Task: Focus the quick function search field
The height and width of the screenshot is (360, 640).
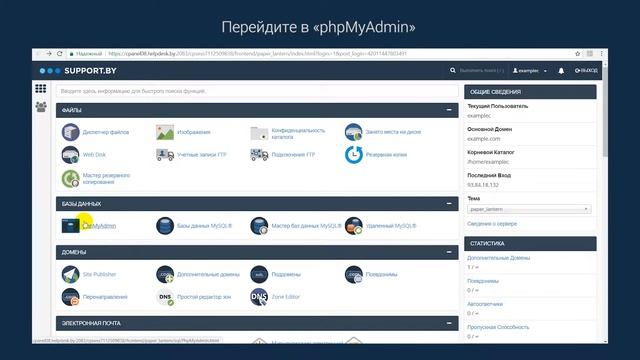Action: pyautogui.click(x=257, y=91)
